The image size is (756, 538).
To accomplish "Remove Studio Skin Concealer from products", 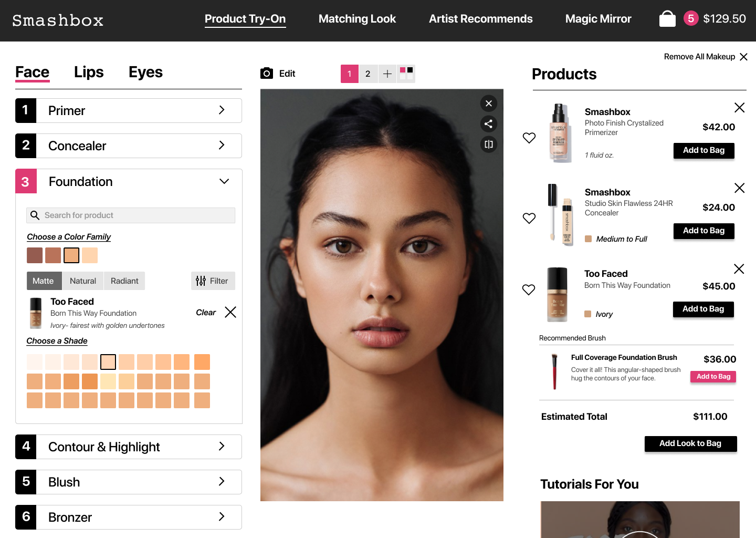I will (739, 188).
